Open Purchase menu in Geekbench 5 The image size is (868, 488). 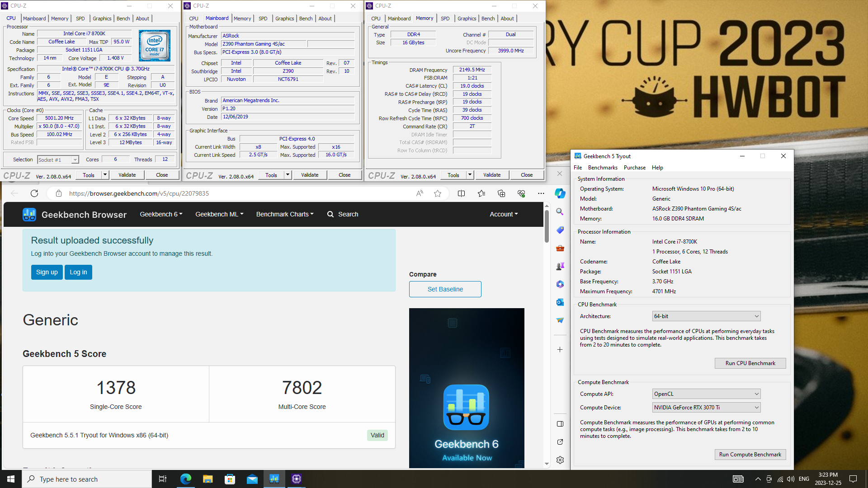click(635, 168)
